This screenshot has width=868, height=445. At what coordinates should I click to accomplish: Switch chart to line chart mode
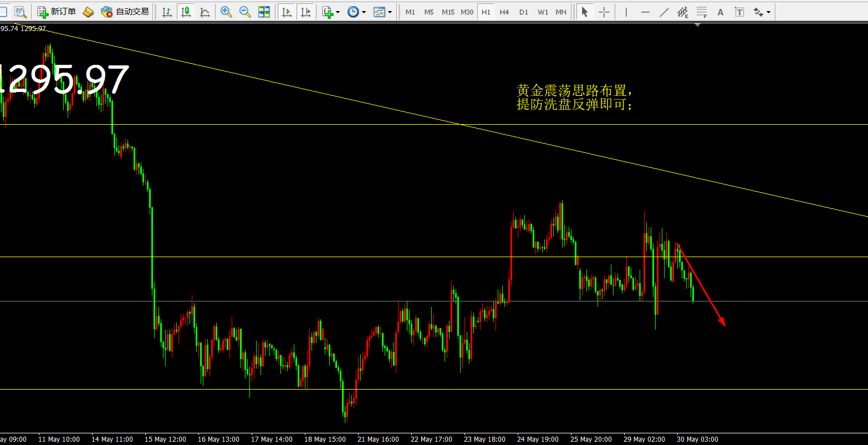tap(205, 11)
